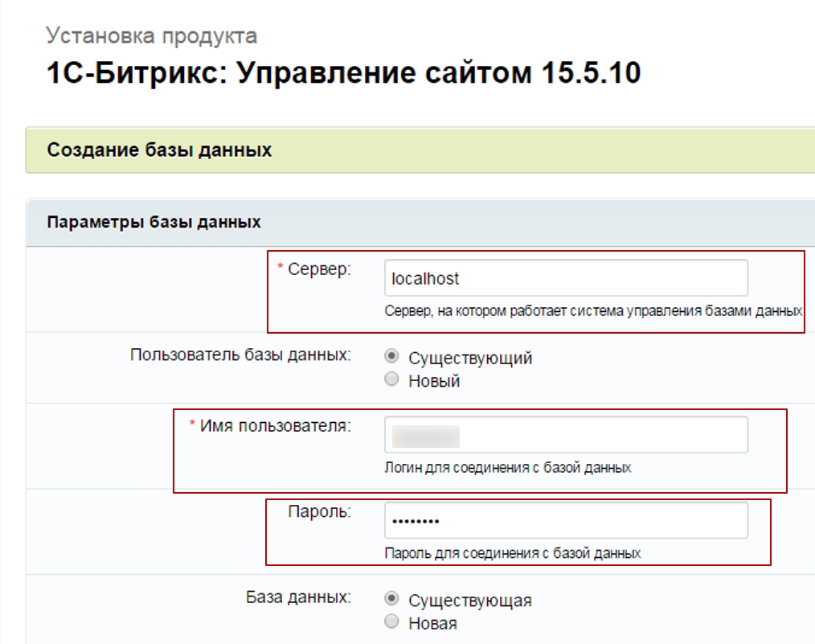
Task: Click the 'Существующая' option label text
Action: [470, 601]
